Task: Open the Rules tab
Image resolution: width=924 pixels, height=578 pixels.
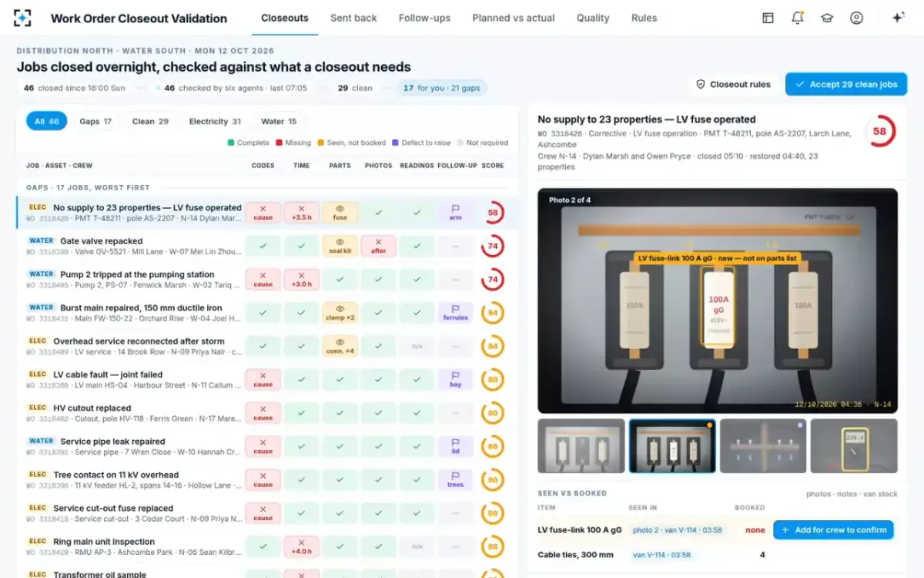Action: [644, 18]
